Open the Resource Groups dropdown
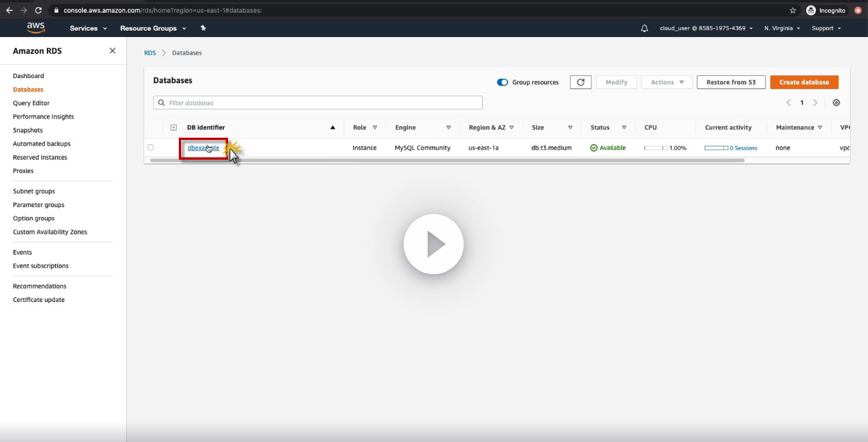The image size is (868, 442). point(153,28)
